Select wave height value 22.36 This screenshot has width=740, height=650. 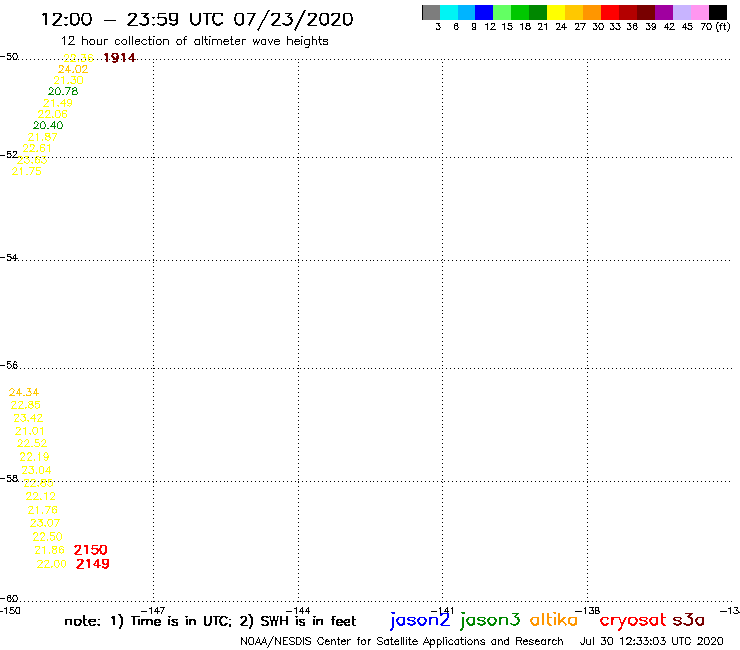pyautogui.click(x=78, y=58)
